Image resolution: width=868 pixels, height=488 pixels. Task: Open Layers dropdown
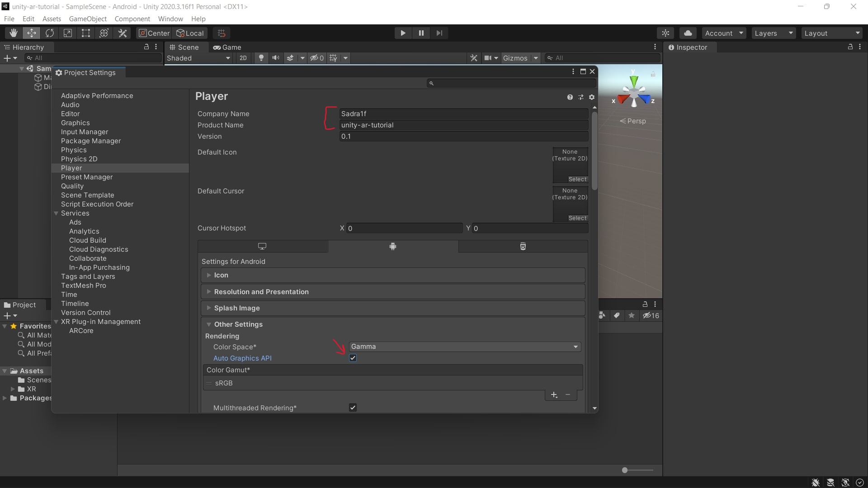tap(774, 33)
